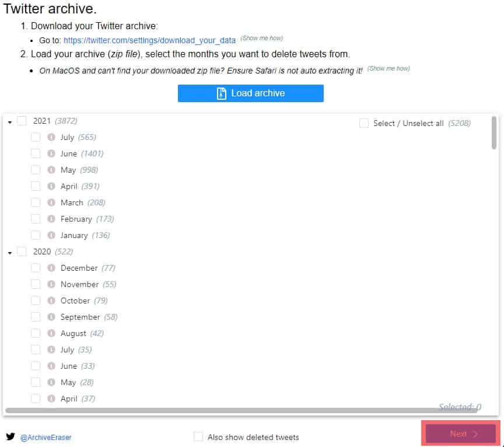Screen dimensions: 504x447
Task: Click the January month label
Action: [x=74, y=235]
